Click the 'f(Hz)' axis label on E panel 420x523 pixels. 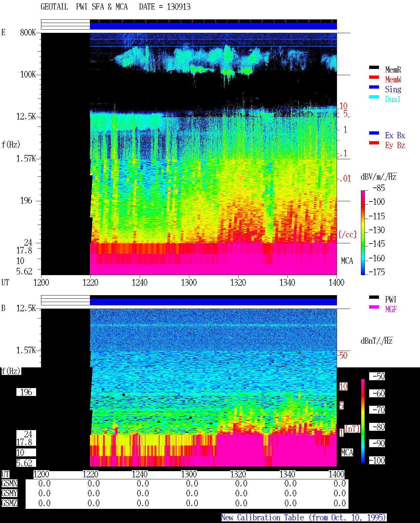(11, 144)
